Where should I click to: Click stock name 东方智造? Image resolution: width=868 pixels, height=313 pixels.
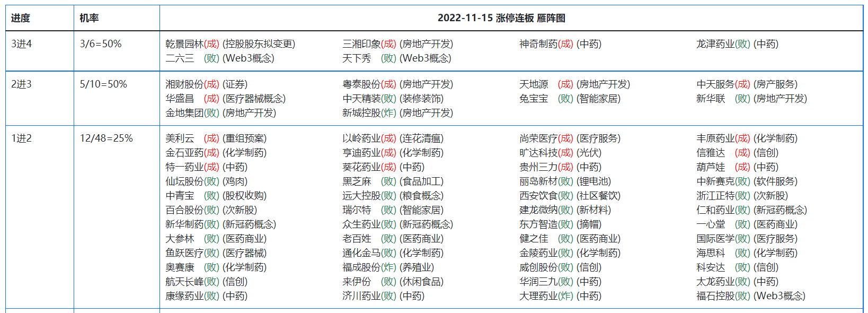538,224
